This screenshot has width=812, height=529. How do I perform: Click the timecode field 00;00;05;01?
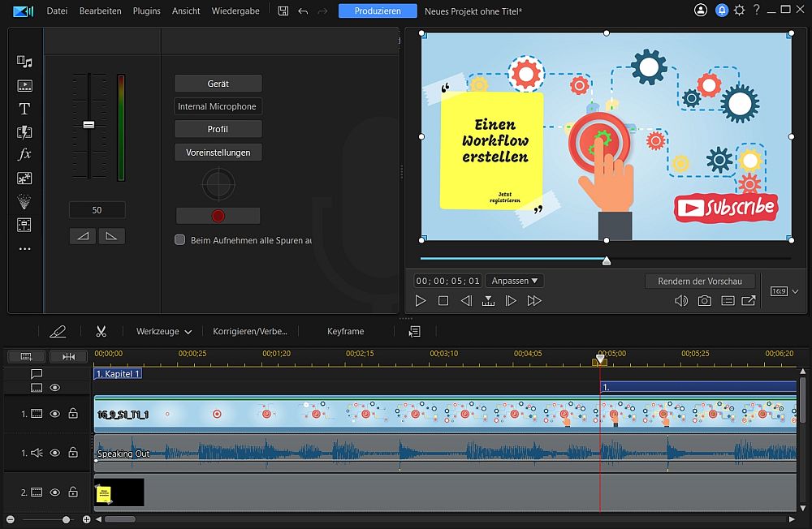[448, 281]
